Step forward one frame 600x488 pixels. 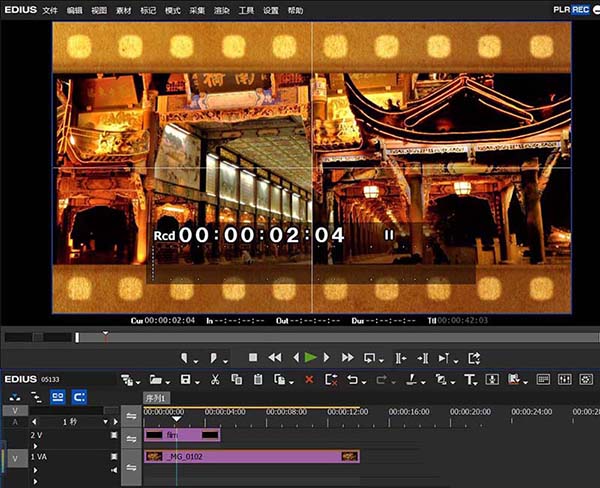(x=326, y=357)
